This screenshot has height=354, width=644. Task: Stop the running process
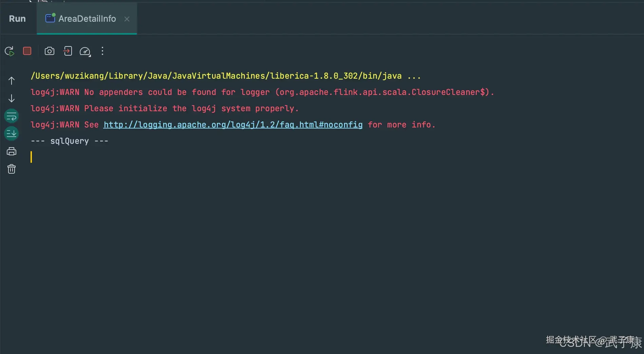click(27, 51)
